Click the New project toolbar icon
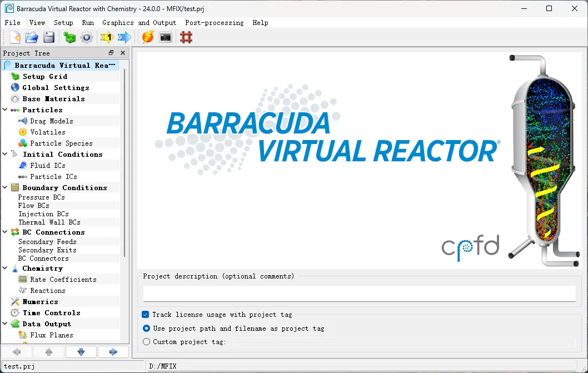 point(16,37)
